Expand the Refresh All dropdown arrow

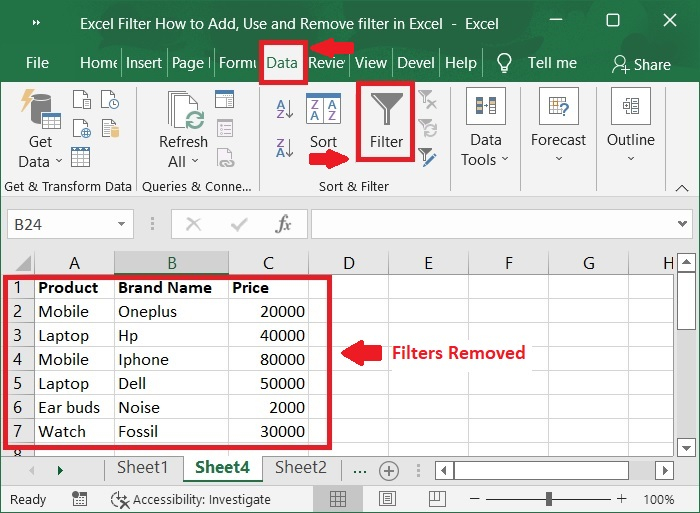pyautogui.click(x=195, y=161)
